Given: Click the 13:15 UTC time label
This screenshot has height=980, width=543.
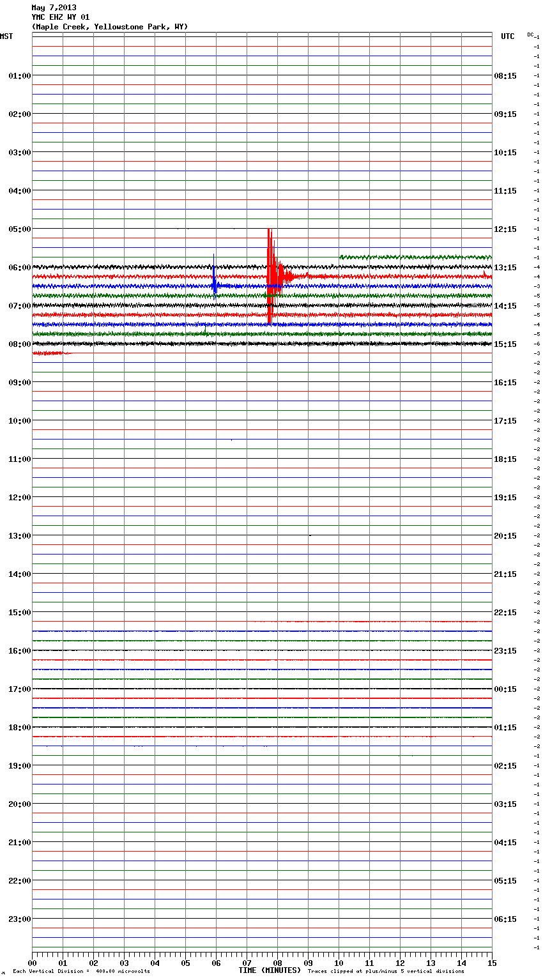Looking at the screenshot, I should click(x=505, y=268).
